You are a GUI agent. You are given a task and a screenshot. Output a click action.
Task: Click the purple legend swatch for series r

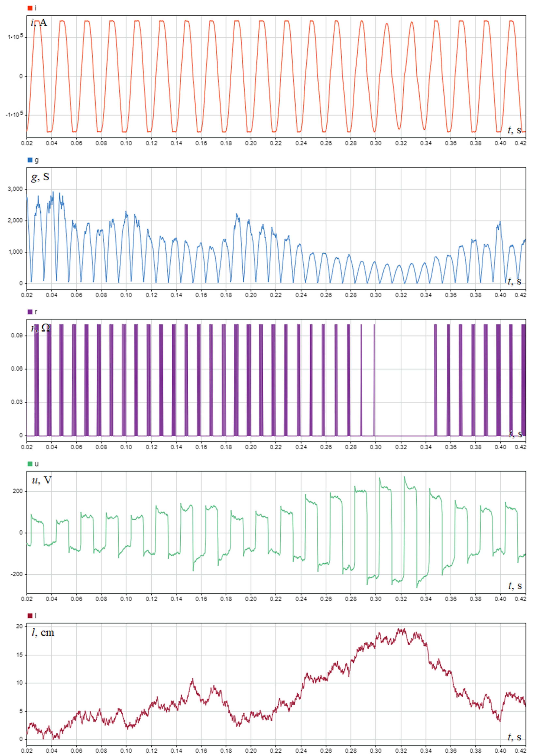(x=30, y=312)
